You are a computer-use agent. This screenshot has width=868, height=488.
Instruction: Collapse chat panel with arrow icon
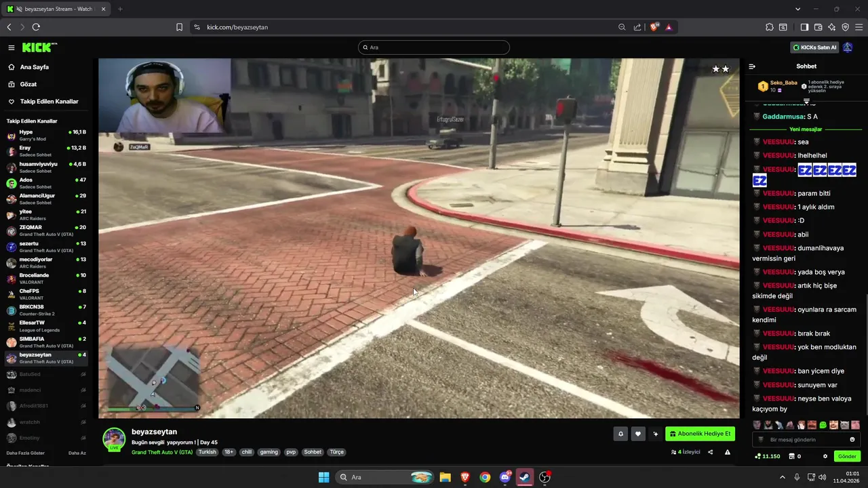click(x=752, y=66)
